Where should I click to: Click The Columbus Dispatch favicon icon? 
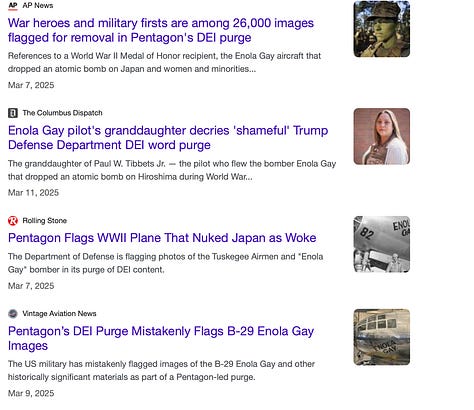(x=13, y=113)
